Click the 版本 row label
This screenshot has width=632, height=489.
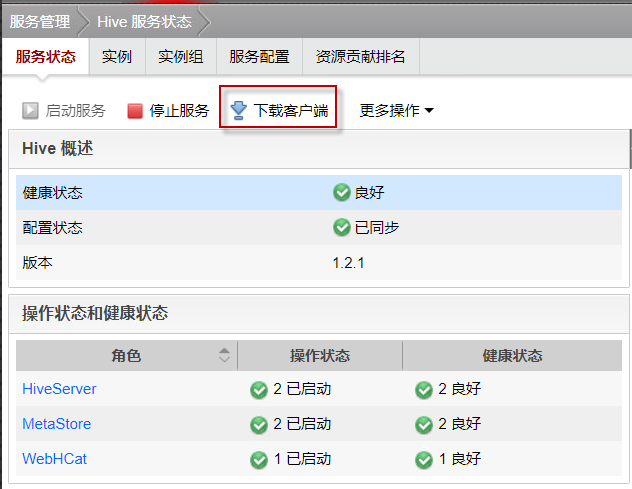37,263
